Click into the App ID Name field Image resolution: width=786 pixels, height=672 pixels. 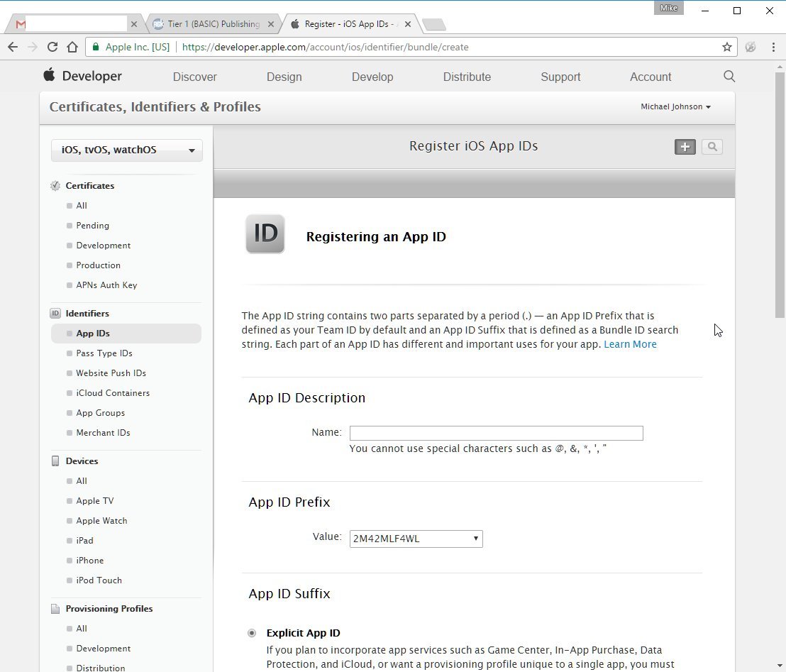(497, 433)
